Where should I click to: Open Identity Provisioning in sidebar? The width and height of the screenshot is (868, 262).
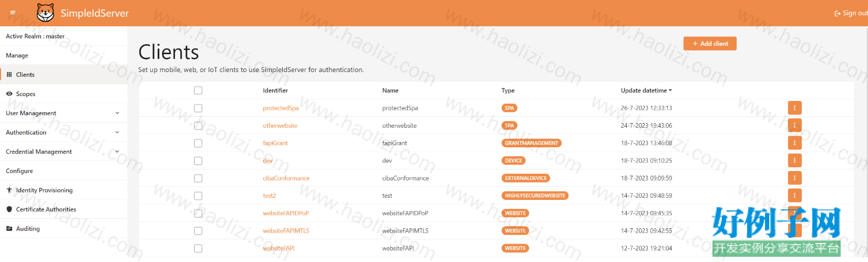pos(64,190)
